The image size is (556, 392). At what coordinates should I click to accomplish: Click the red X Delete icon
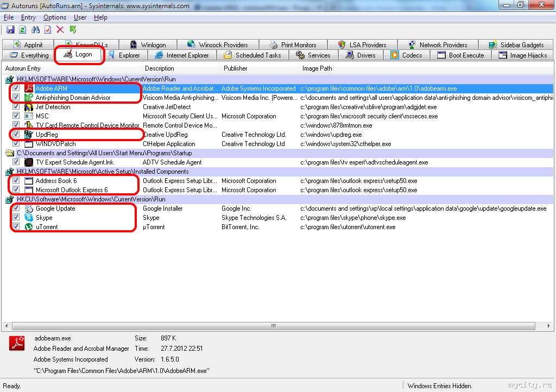[60, 30]
